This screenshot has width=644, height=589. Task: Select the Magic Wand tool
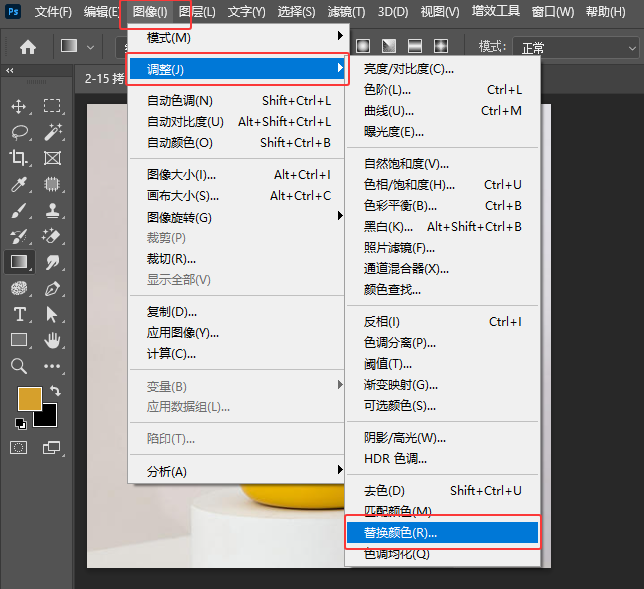click(x=53, y=132)
